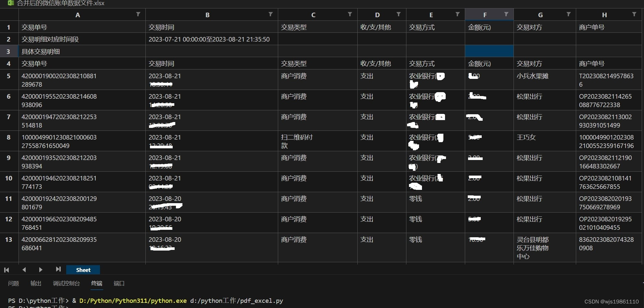The width and height of the screenshot is (644, 308).
Task: Switch to the 输出 panel tab
Action: coord(36,283)
